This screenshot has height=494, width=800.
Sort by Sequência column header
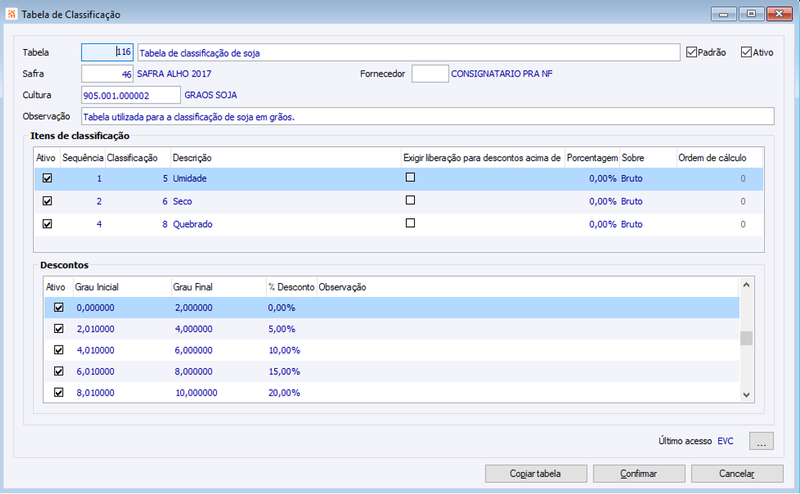pos(83,158)
